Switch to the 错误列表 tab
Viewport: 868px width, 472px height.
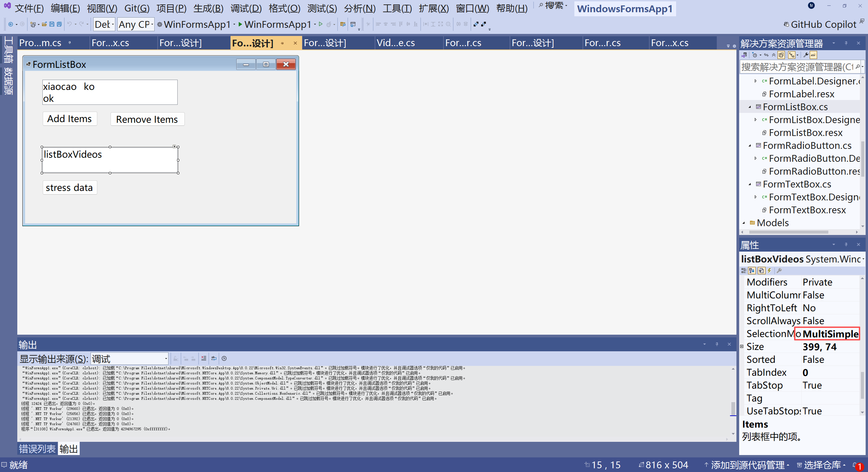(37, 449)
